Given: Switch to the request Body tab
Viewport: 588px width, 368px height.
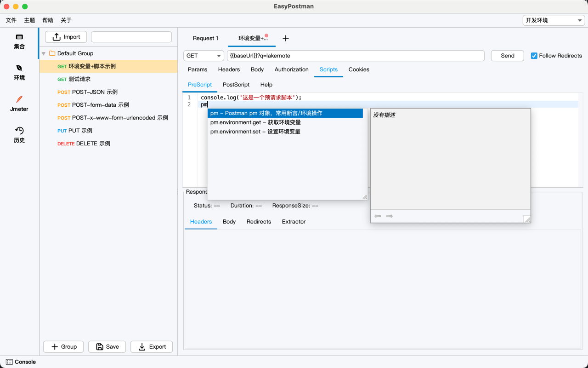Looking at the screenshot, I should click(x=257, y=69).
